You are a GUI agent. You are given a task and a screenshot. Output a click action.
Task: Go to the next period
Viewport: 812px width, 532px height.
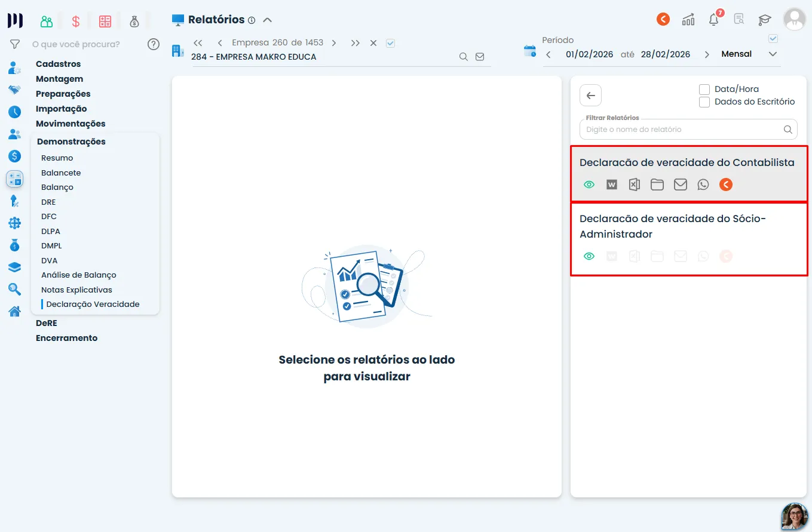(707, 54)
